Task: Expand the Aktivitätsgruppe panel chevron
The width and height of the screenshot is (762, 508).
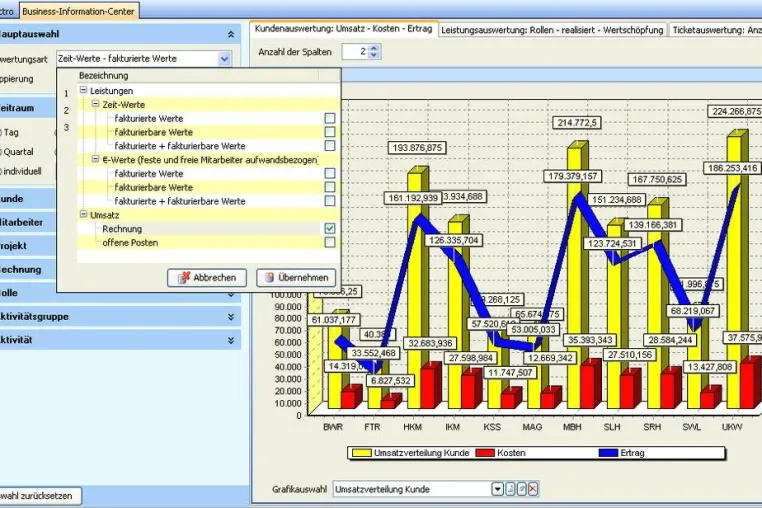Action: tap(231, 316)
